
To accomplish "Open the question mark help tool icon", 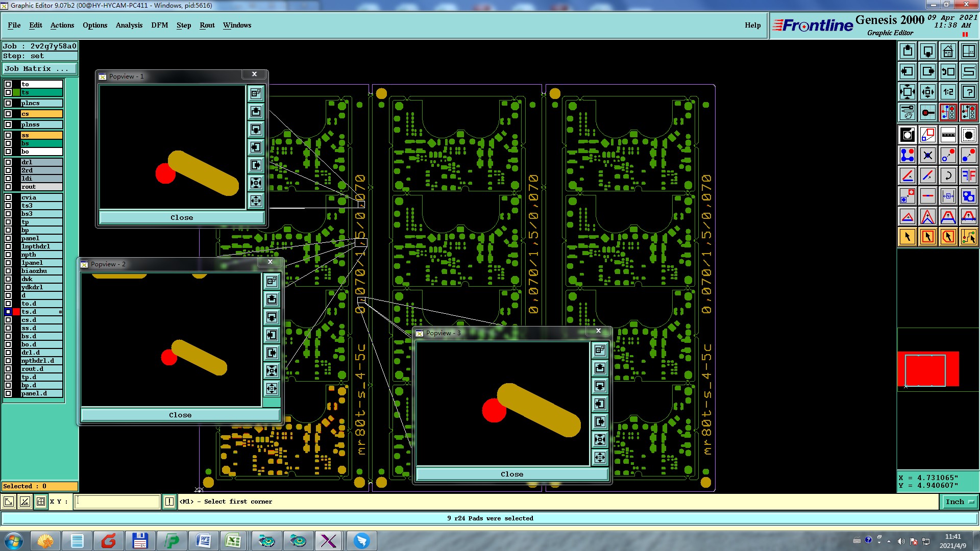I will click(x=968, y=92).
